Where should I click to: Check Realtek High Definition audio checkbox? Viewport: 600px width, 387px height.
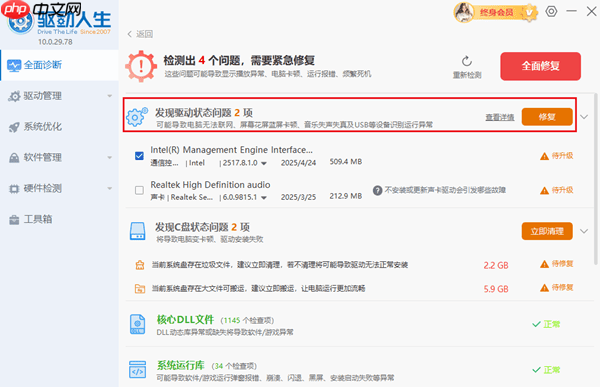click(139, 190)
